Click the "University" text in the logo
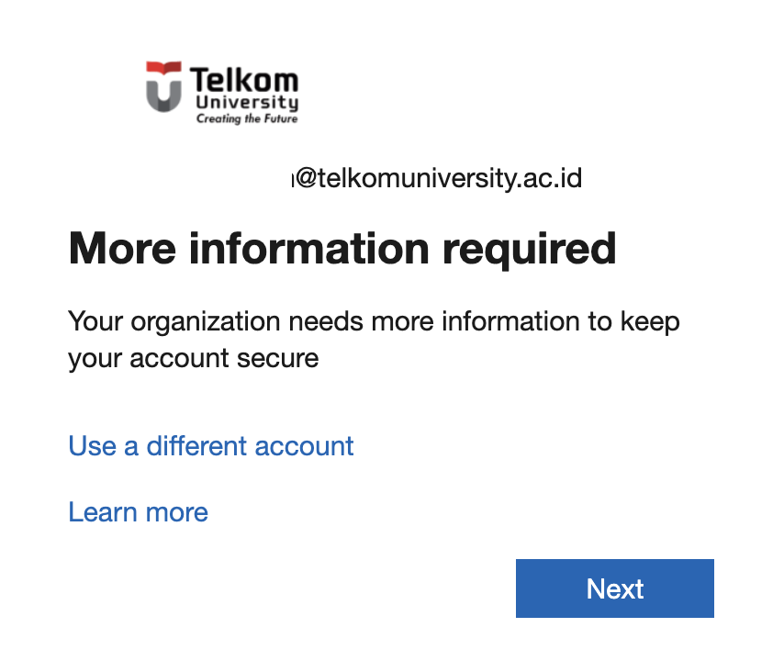784x672 pixels. (x=247, y=102)
